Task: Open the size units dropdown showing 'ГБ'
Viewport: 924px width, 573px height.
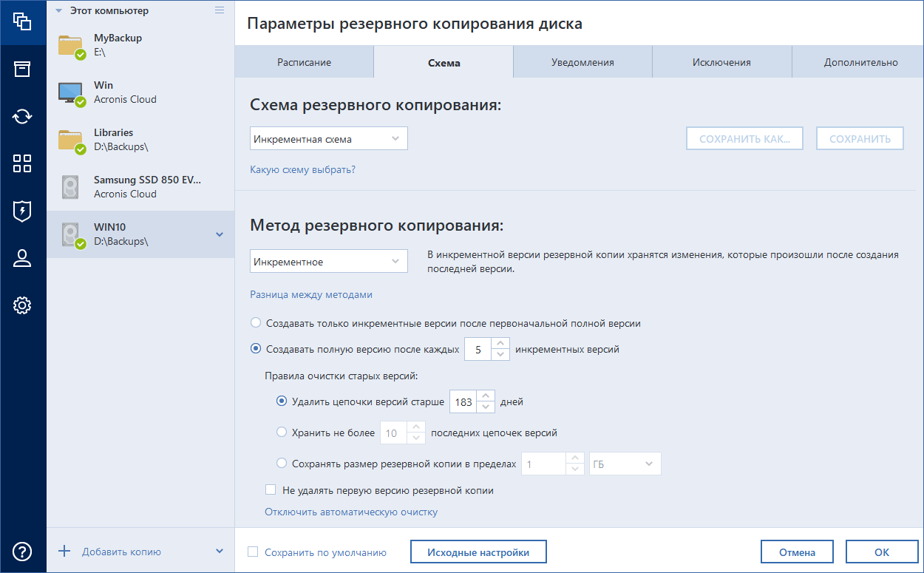Action: click(x=625, y=463)
